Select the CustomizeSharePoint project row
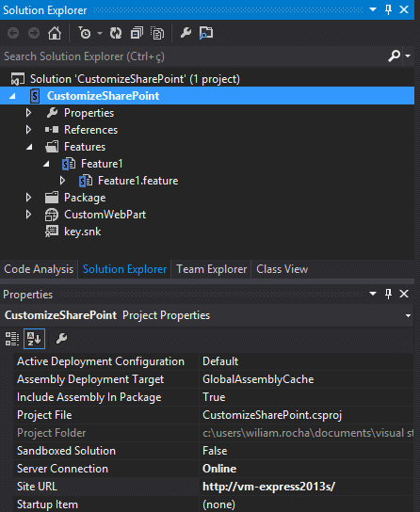The width and height of the screenshot is (420, 512). tap(207, 96)
